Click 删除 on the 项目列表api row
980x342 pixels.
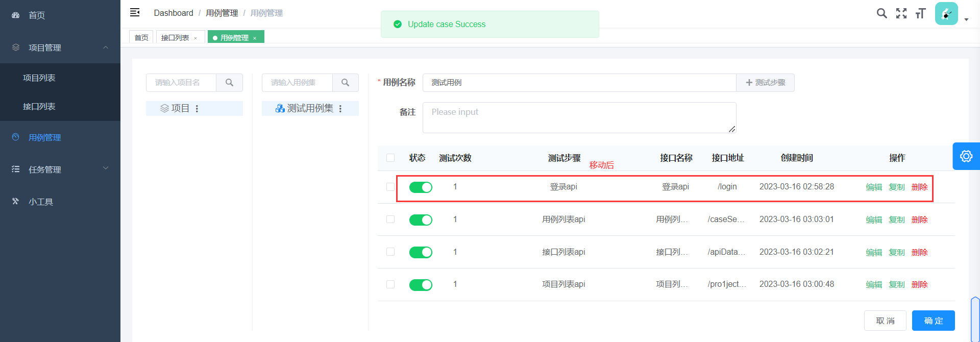click(920, 285)
